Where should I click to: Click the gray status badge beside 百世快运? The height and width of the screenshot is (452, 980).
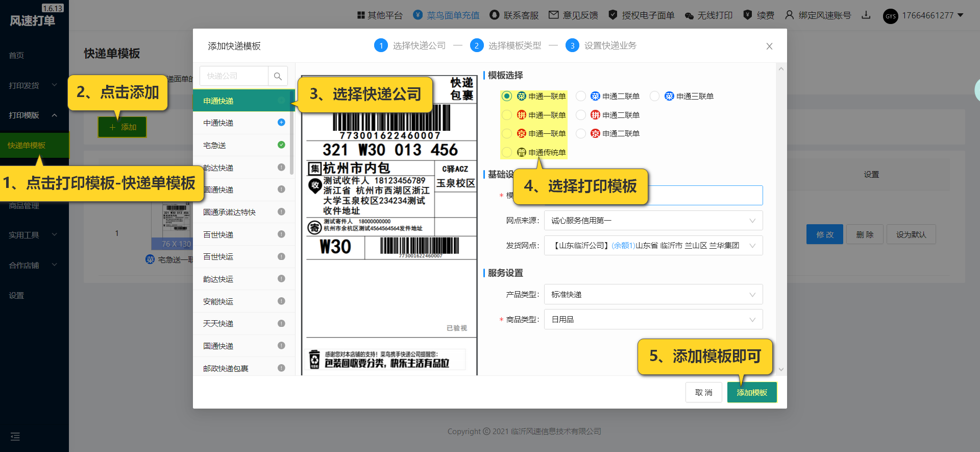281,256
